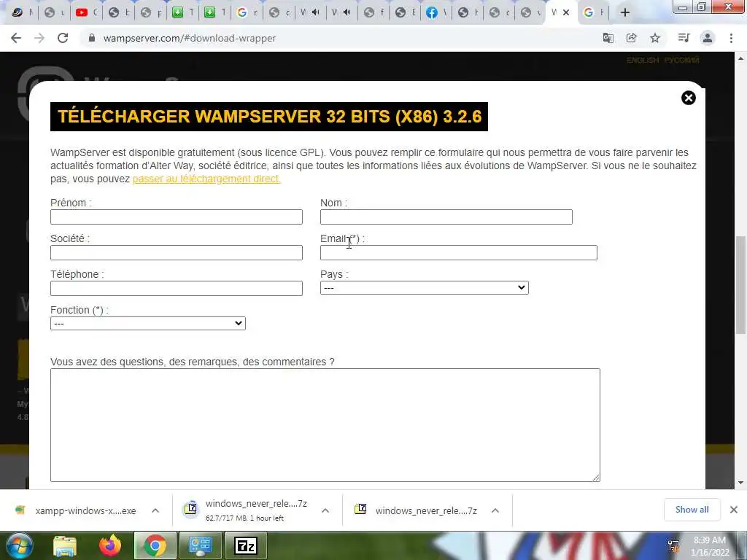Switch site language to ENGLISH
The image size is (747, 560).
(x=643, y=60)
